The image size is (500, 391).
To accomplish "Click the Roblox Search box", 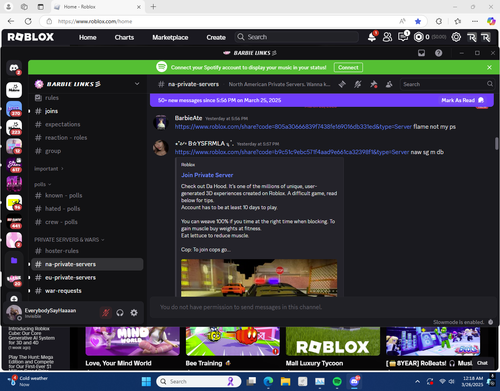I will pos(297,37).
